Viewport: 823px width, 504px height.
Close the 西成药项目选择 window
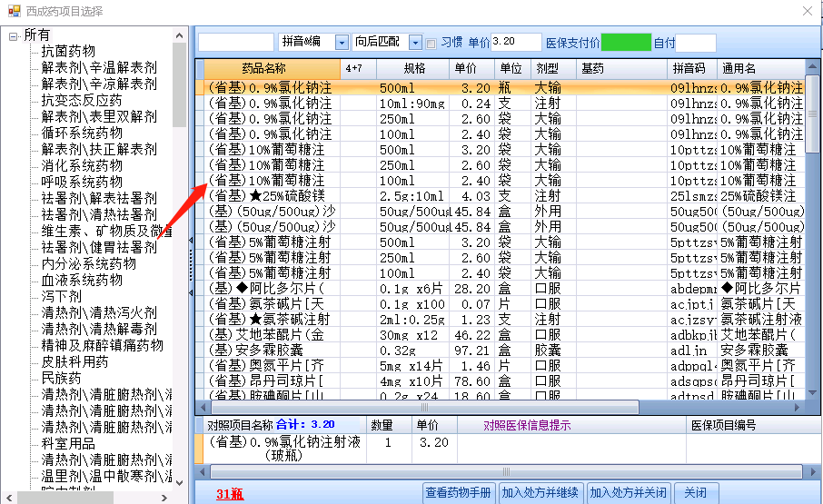pyautogui.click(x=808, y=11)
